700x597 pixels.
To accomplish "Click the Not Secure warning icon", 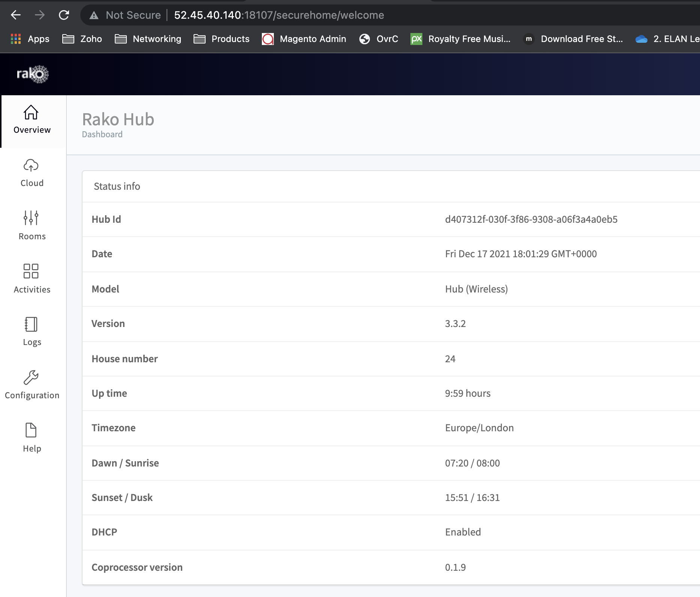I will pyautogui.click(x=94, y=15).
